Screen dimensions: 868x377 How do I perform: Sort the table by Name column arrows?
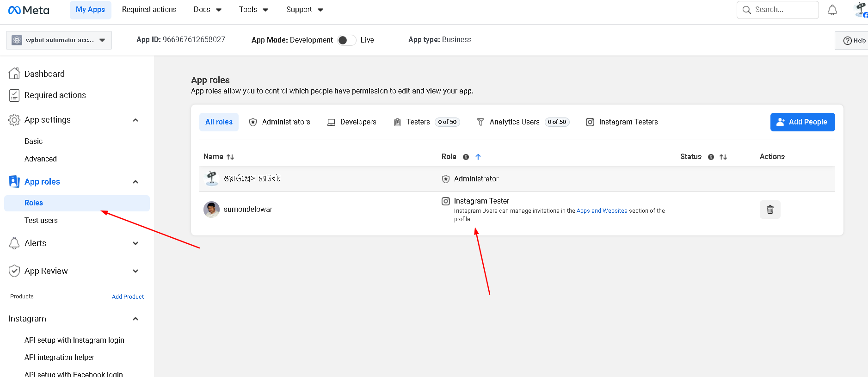[230, 157]
